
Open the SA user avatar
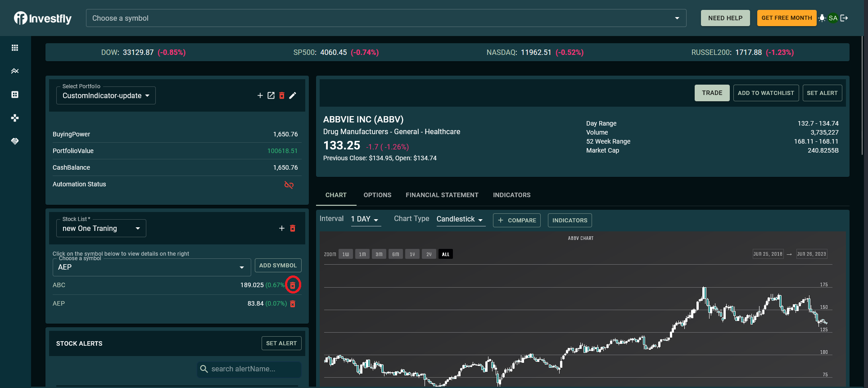pos(833,18)
